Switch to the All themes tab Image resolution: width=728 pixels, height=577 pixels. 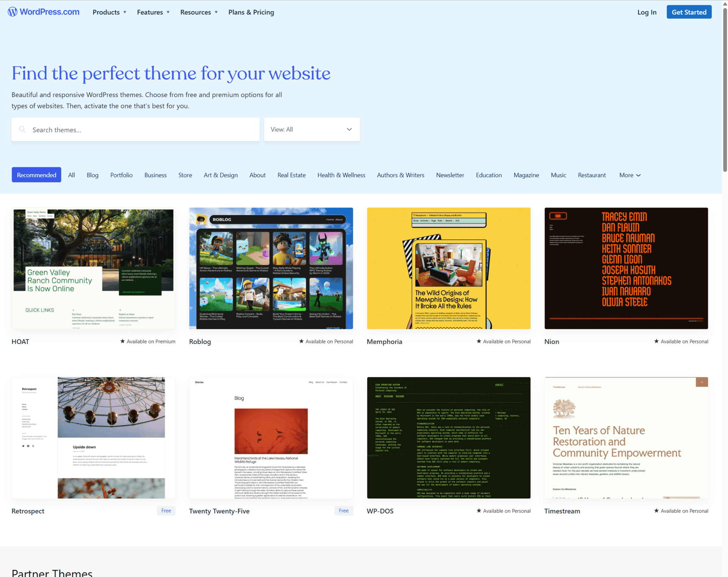[x=71, y=175]
